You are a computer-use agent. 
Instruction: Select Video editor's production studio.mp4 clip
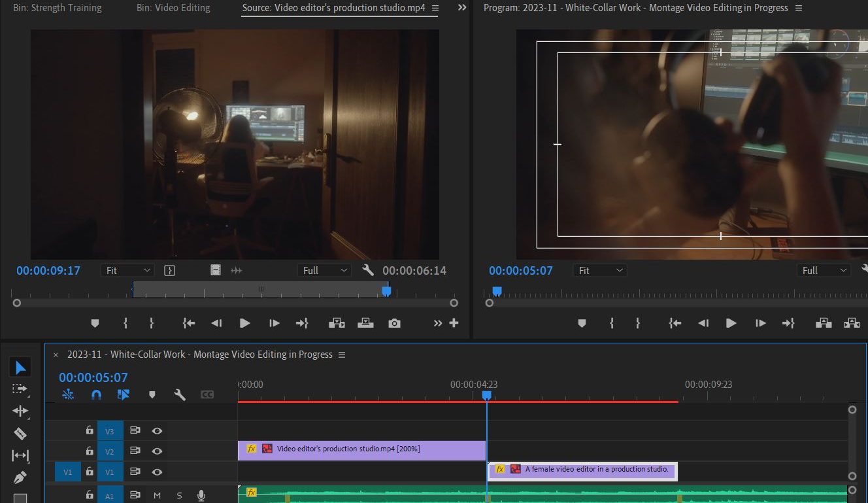[x=361, y=451]
